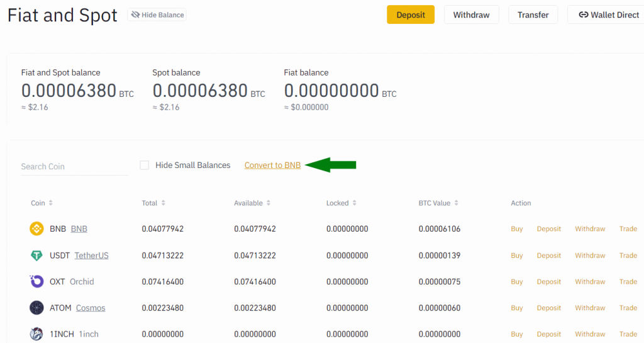
Task: Toggle Hide Balance eye icon
Action: click(135, 14)
